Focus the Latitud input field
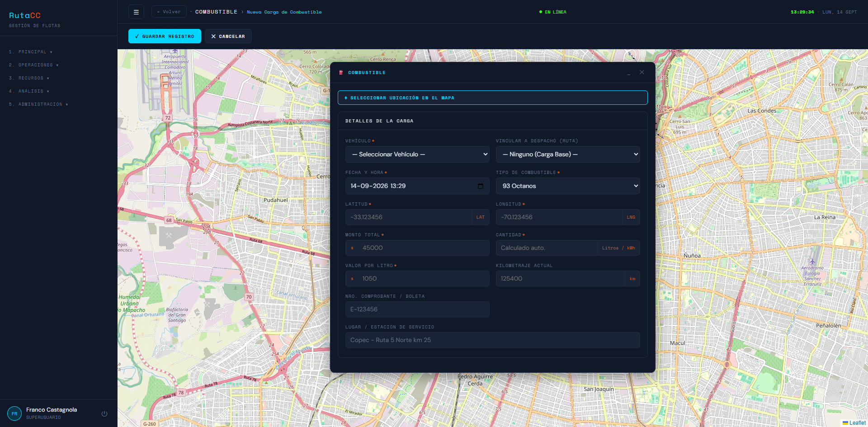The width and height of the screenshot is (868, 427). [408, 217]
